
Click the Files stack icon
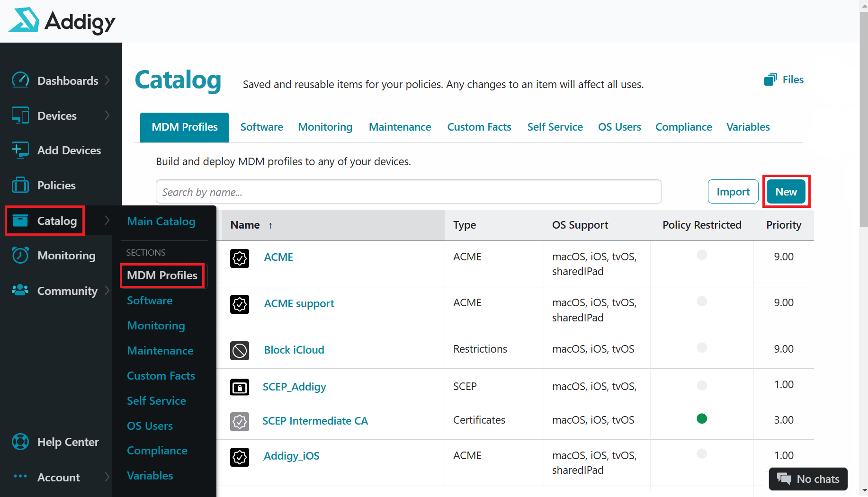coord(770,79)
